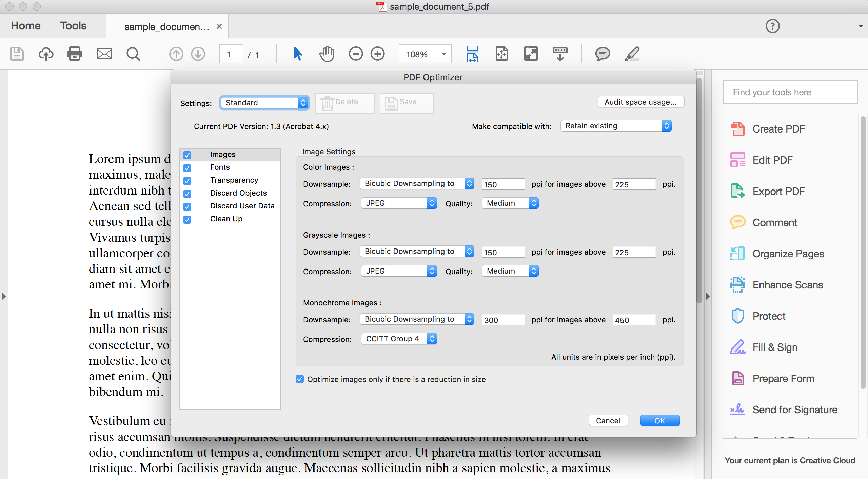Click the color images ppi value field
The width and height of the screenshot is (868, 479).
[503, 184]
